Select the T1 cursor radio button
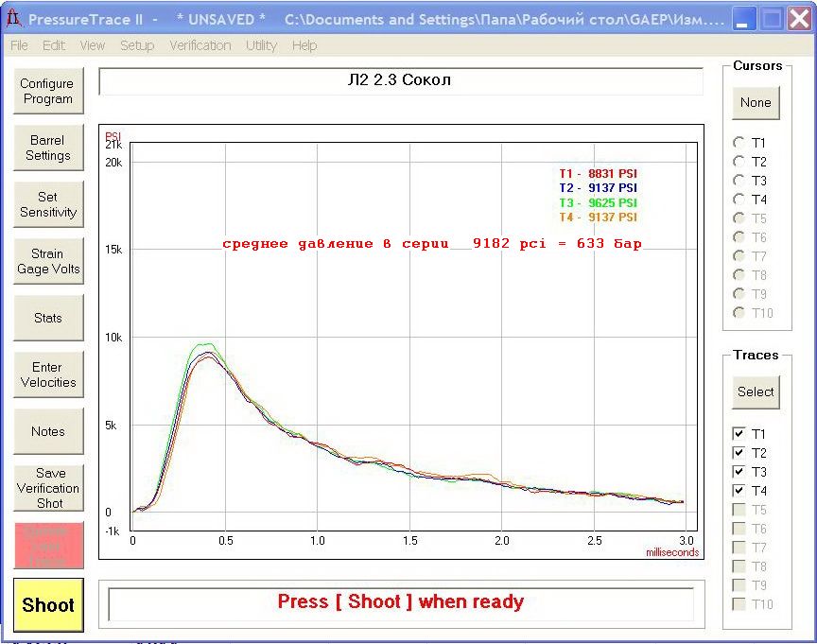817x644 pixels. point(739,143)
